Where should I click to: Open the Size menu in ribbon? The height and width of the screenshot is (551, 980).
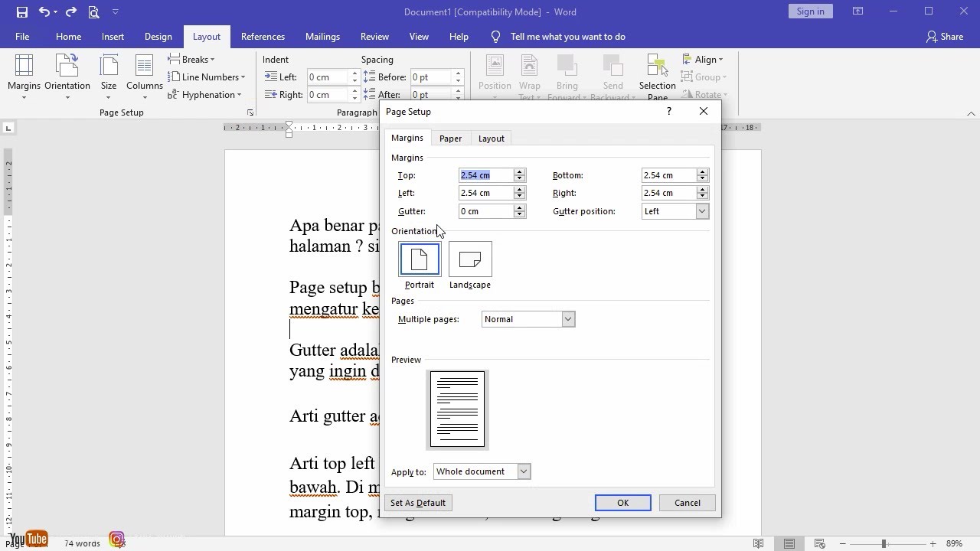click(109, 77)
